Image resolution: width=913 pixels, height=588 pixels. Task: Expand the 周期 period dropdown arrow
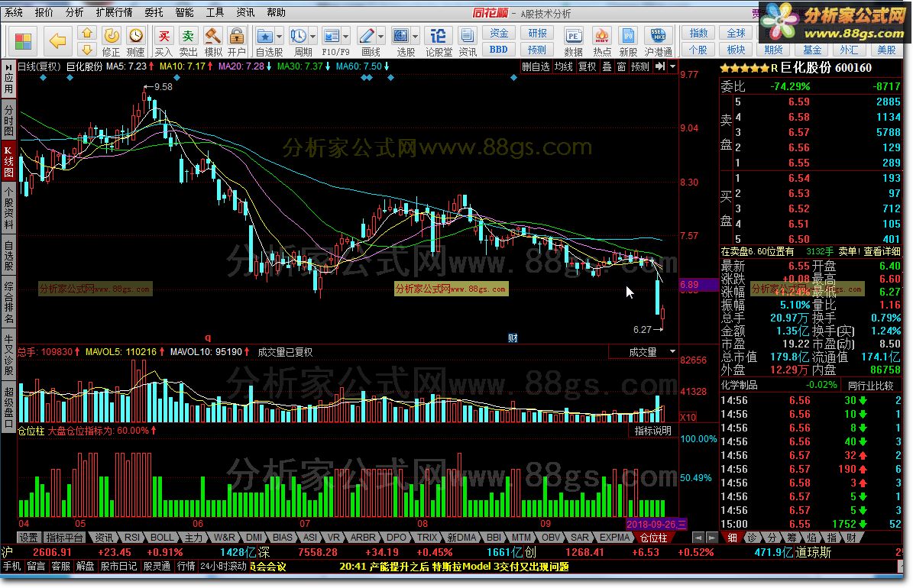(x=312, y=37)
